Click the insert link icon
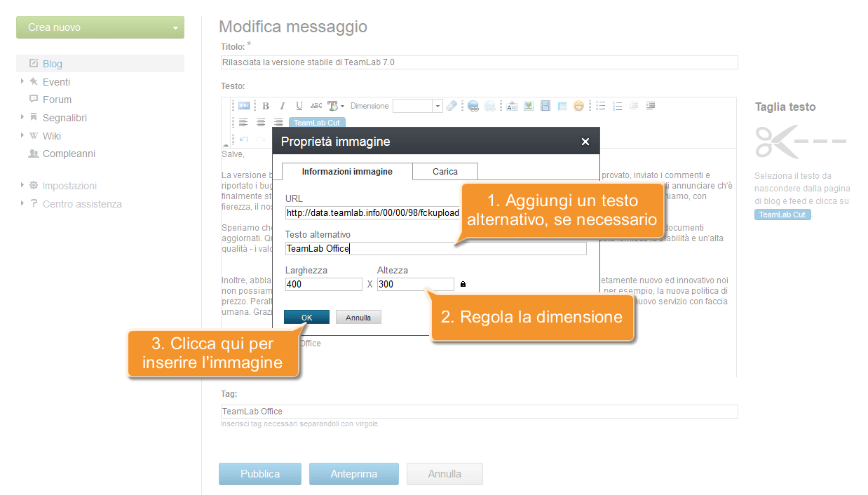This screenshot has width=868, height=495. [473, 107]
